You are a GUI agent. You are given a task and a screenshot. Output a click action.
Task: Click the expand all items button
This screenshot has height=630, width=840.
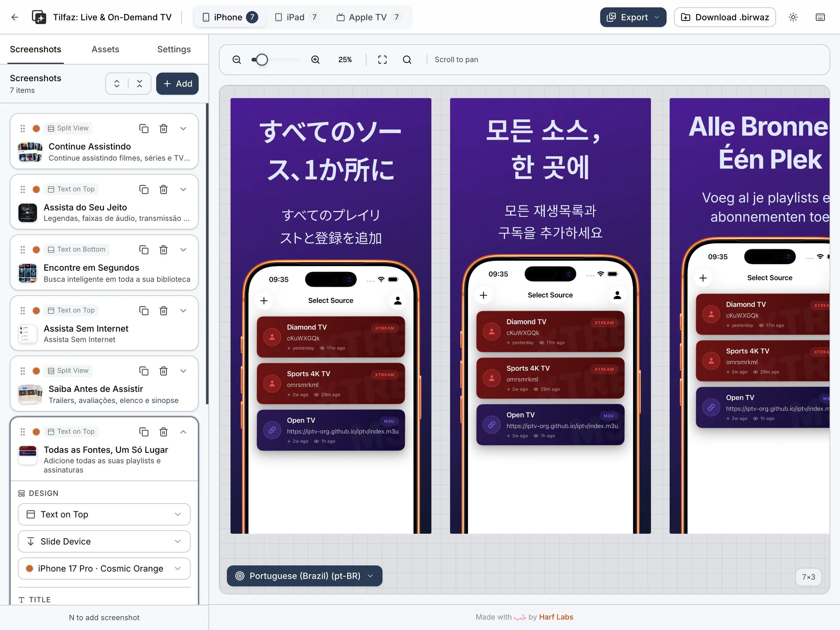click(117, 84)
